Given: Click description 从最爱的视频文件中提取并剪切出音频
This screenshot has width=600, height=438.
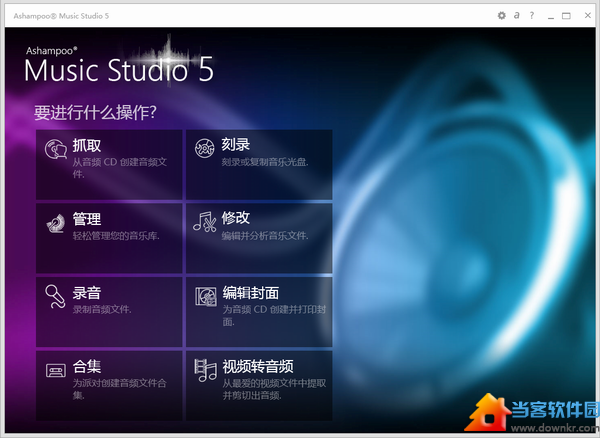Looking at the screenshot, I should 274,389.
